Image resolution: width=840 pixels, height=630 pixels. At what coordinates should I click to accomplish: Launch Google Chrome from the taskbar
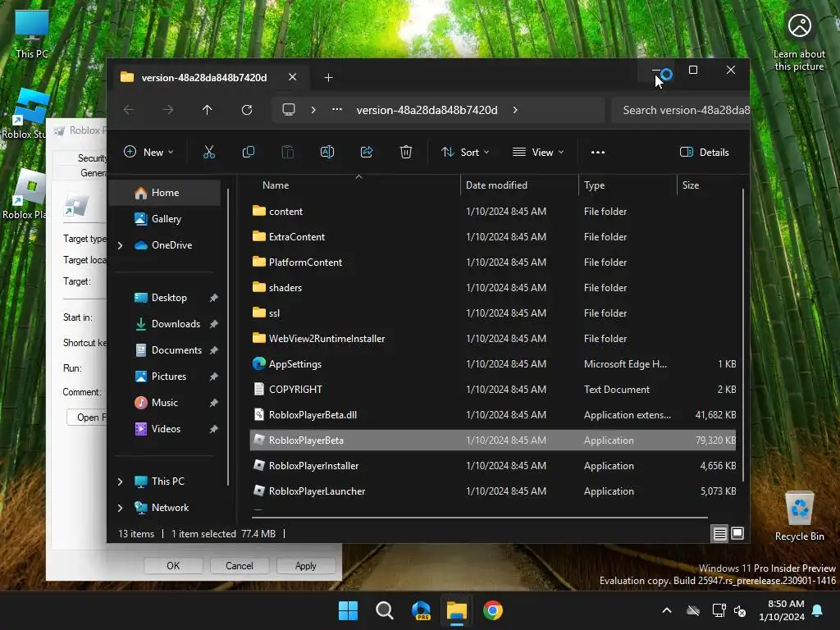[493, 610]
